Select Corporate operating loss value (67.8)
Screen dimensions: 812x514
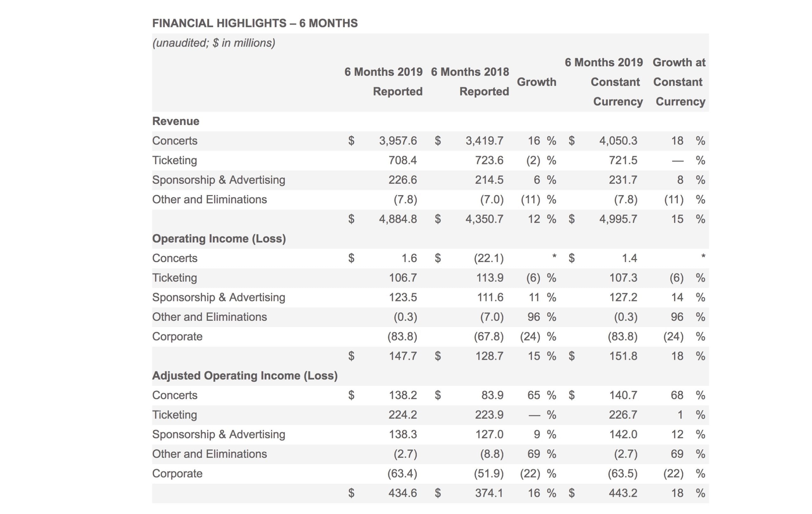[x=488, y=336]
